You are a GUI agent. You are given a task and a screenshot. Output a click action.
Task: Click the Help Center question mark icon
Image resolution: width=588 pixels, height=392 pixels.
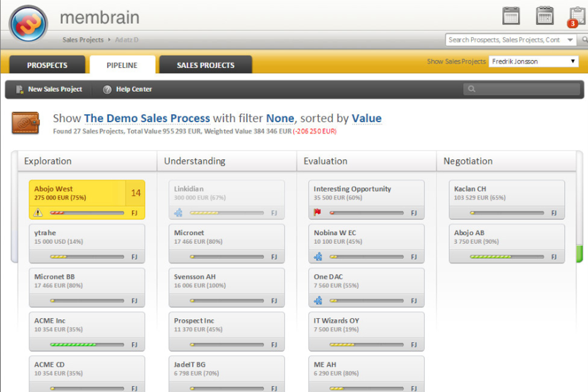(107, 89)
